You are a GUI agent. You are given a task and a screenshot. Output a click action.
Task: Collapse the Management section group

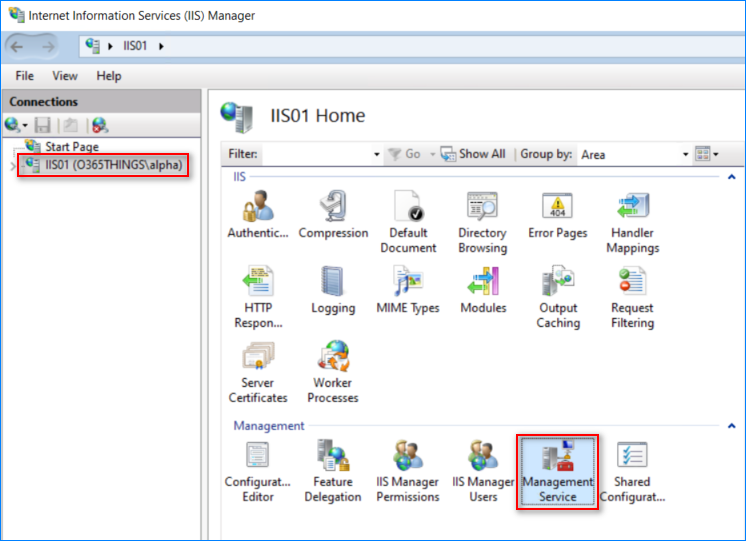point(732,426)
